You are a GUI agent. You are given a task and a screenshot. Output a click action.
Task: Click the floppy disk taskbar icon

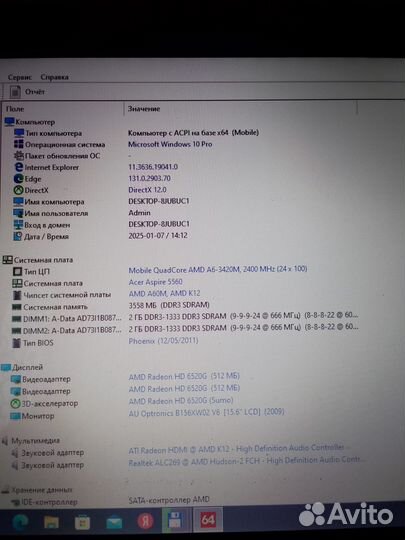[176, 521]
